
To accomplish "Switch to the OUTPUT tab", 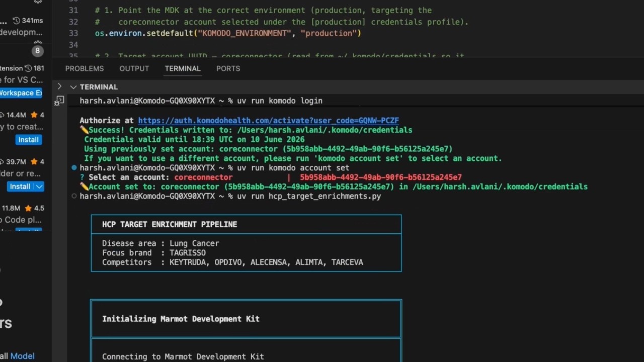I will (134, 68).
